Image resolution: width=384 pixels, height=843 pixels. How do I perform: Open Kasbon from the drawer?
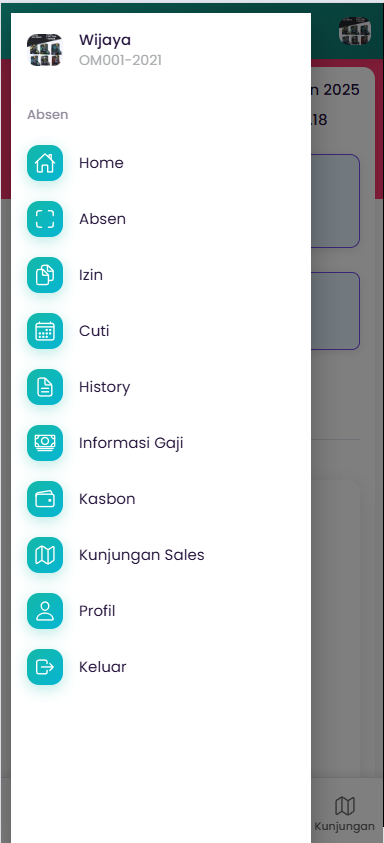(161, 499)
